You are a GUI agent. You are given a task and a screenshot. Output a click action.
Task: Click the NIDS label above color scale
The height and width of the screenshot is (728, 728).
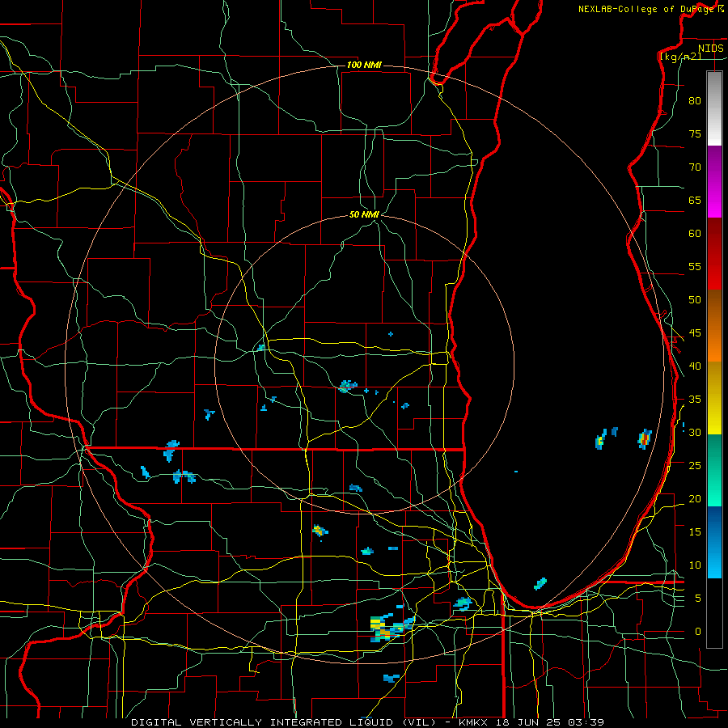(711, 49)
